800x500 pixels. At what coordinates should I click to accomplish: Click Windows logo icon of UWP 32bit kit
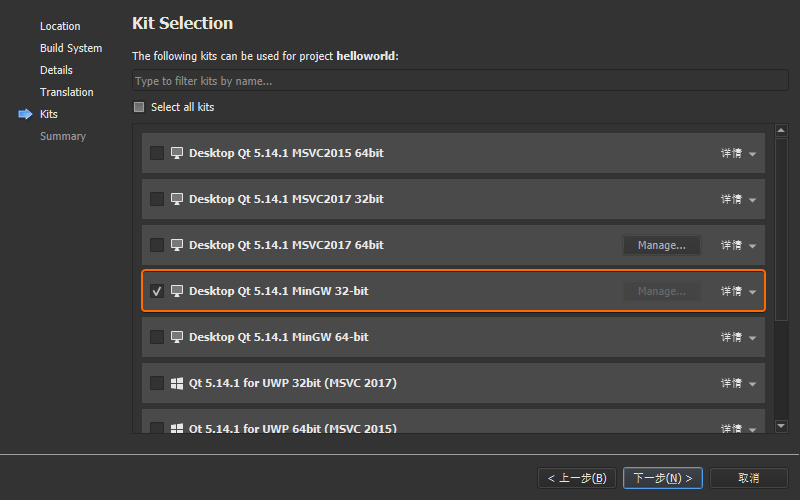point(177,383)
